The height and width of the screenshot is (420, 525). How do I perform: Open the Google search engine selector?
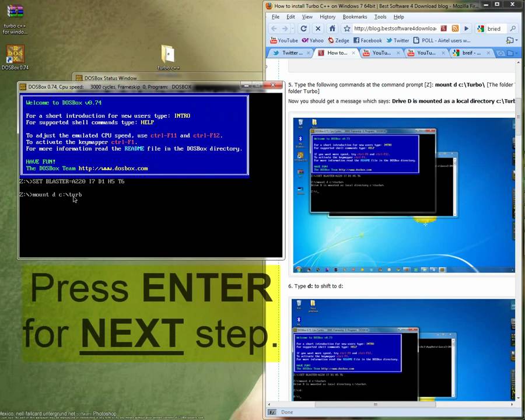(481, 29)
